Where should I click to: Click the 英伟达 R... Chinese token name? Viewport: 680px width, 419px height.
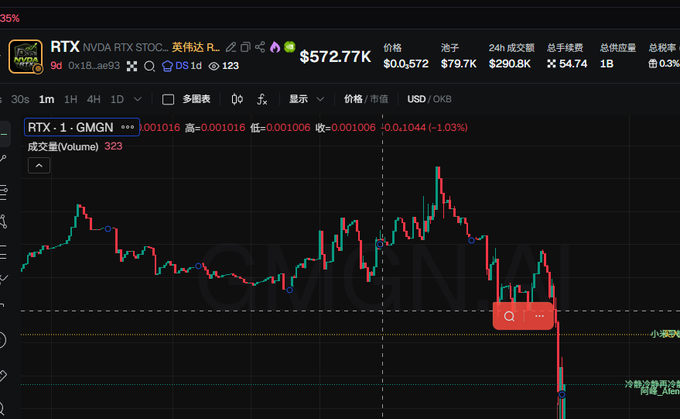pyautogui.click(x=196, y=47)
